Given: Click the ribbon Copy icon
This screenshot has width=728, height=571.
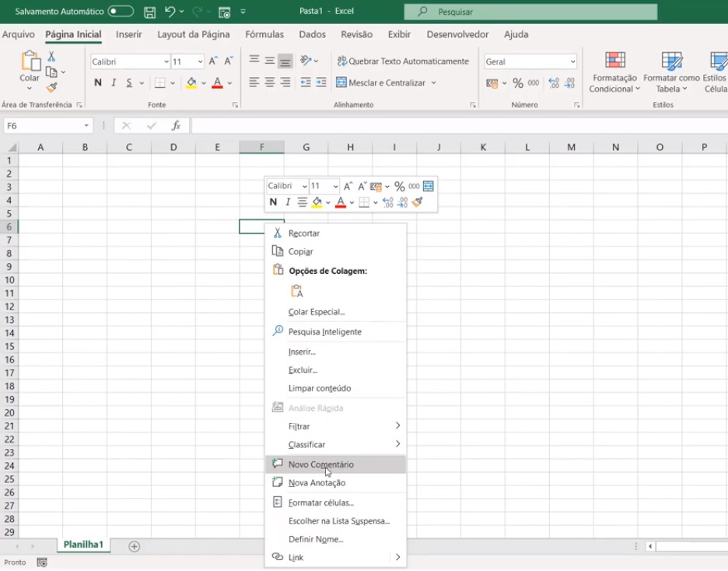Looking at the screenshot, I should pyautogui.click(x=51, y=72).
